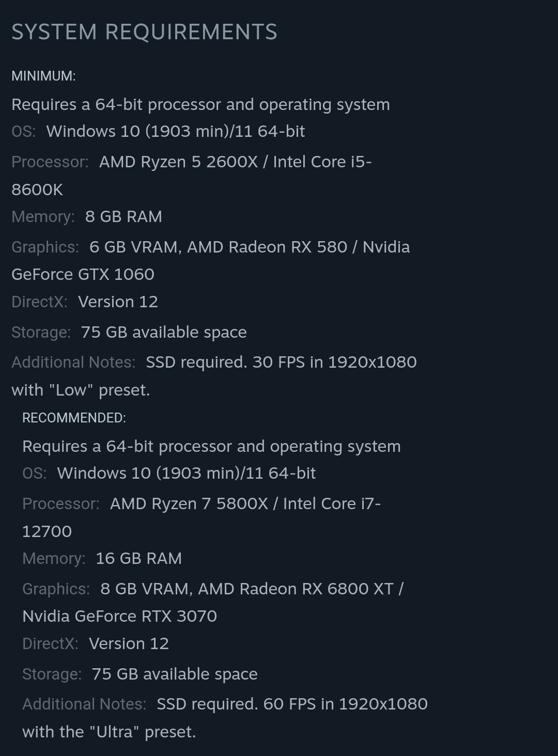The width and height of the screenshot is (558, 756).
Task: Click the minimum Storage label
Action: tap(41, 332)
